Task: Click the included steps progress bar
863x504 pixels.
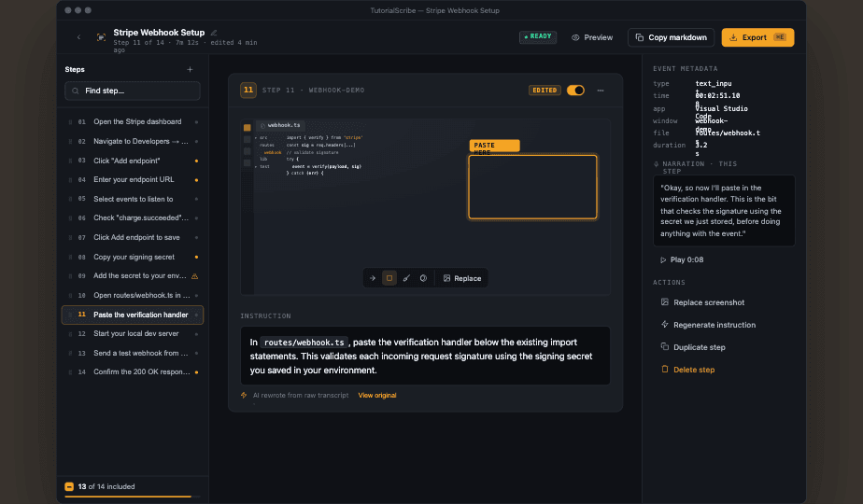Action: click(132, 497)
